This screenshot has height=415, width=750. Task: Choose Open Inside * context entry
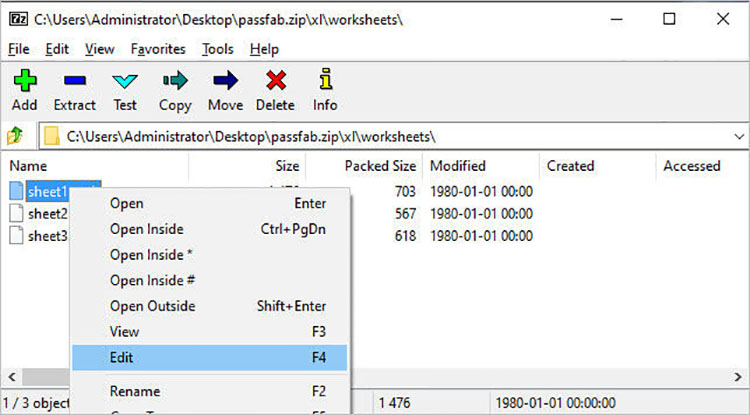(210, 255)
